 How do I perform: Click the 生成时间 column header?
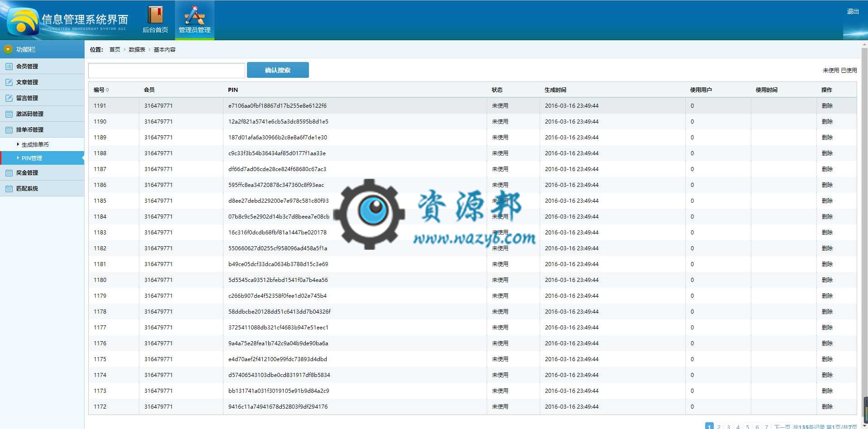pyautogui.click(x=555, y=90)
